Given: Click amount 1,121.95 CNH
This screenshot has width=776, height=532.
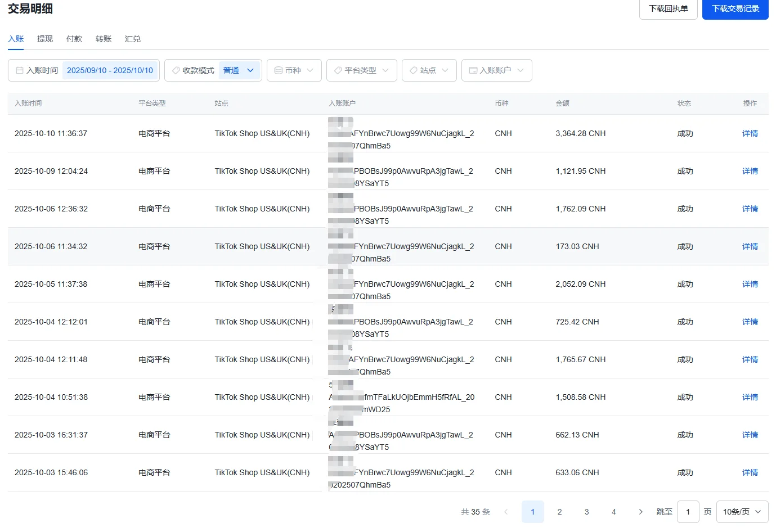Looking at the screenshot, I should coord(581,171).
